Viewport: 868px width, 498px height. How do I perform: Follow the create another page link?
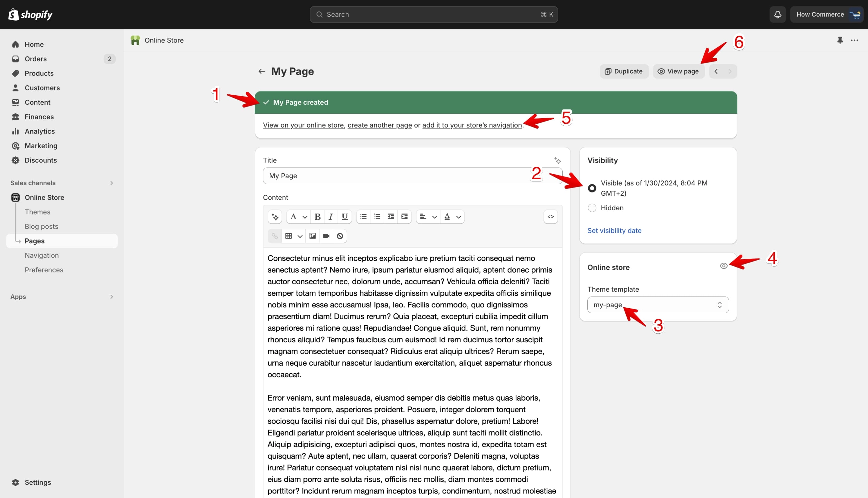380,125
